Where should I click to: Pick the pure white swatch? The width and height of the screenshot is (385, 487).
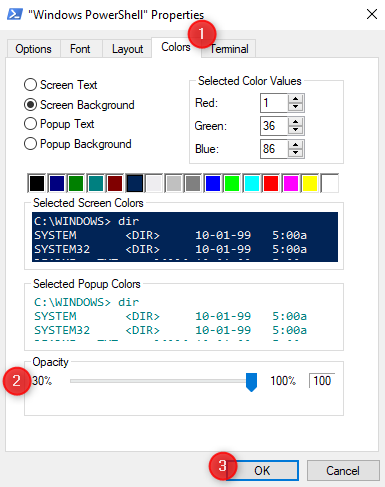[x=330, y=183]
